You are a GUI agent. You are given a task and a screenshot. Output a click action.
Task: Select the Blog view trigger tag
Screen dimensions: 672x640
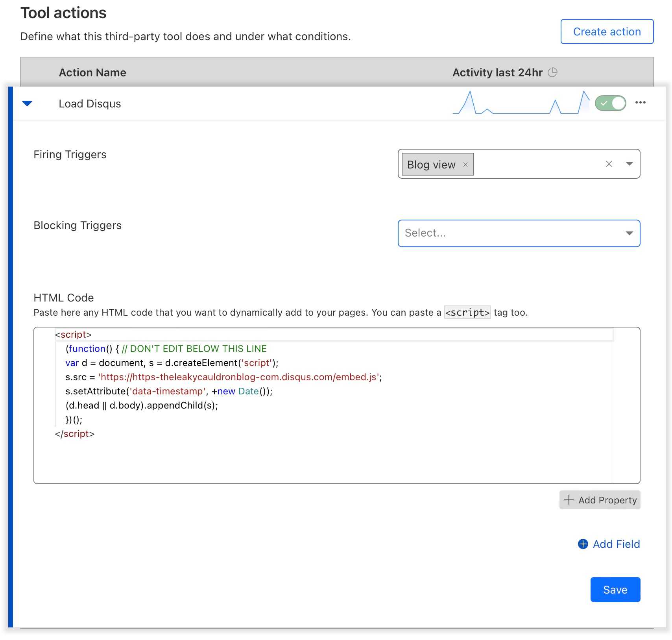click(x=431, y=165)
